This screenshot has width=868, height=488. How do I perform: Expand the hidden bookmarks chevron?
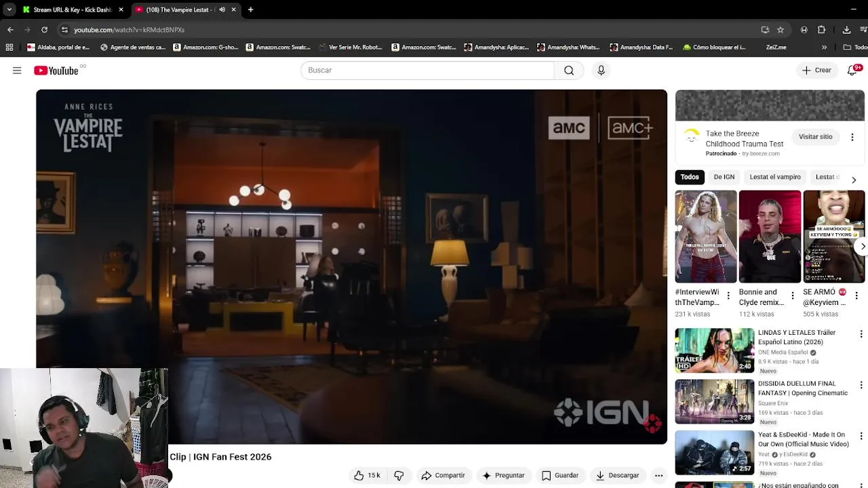point(824,47)
